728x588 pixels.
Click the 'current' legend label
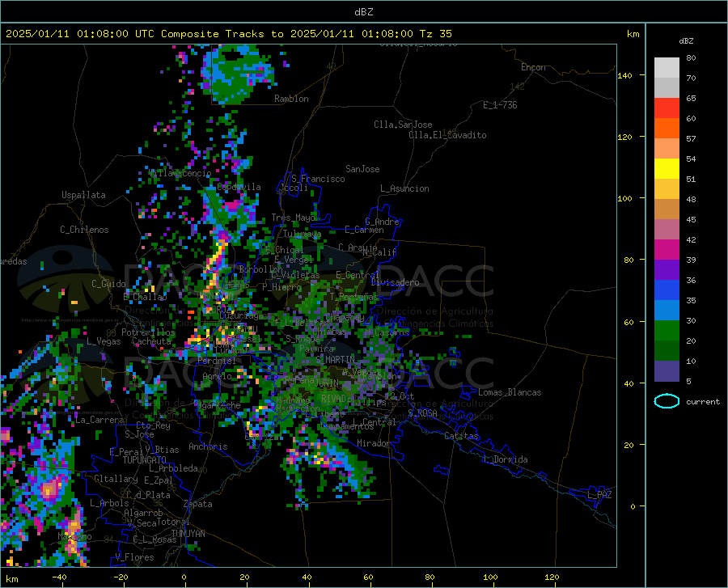click(x=703, y=401)
